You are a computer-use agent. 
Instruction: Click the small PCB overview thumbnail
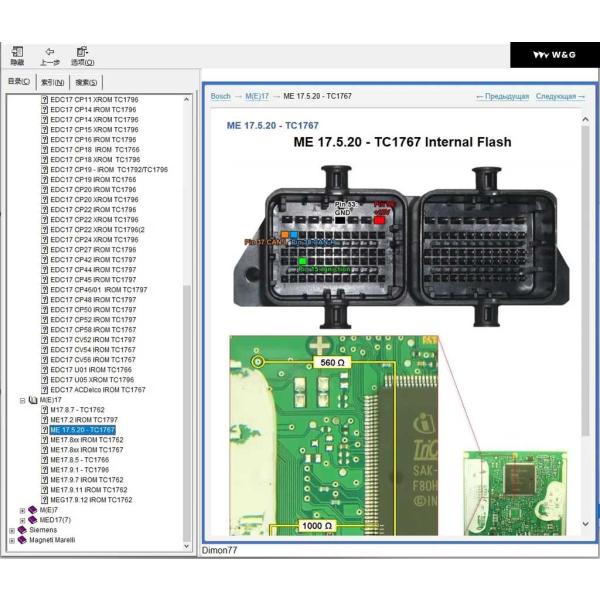(515, 493)
